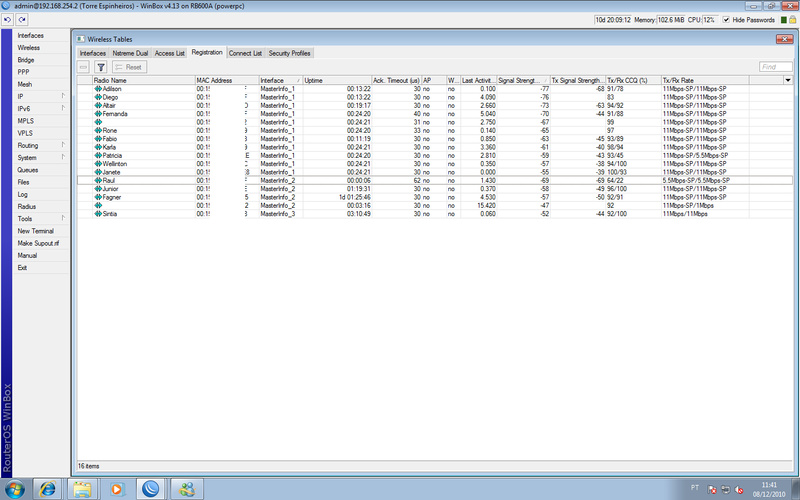Click the Make Supout.rif sidebar item
This screenshot has height=500, width=800.
point(38,243)
